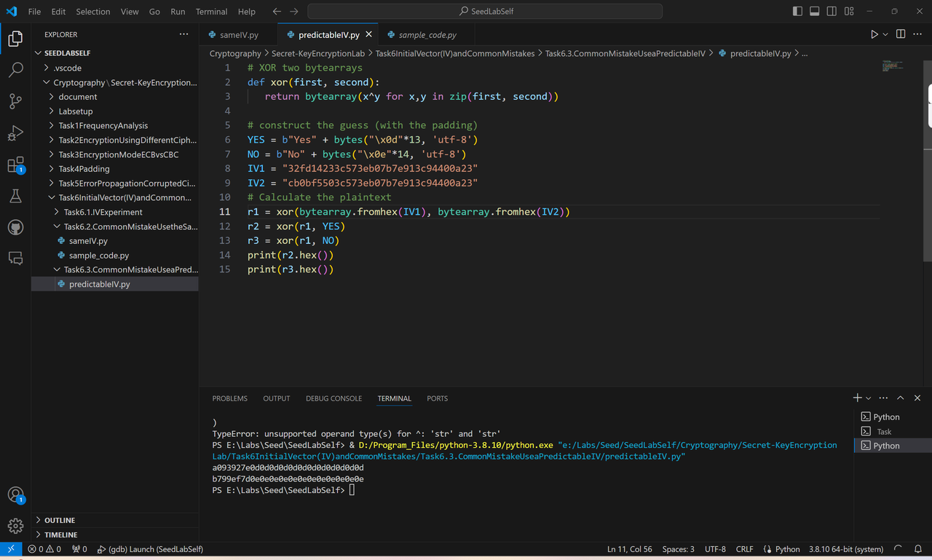Create a new terminal with plus icon
932x560 pixels.
[858, 398]
